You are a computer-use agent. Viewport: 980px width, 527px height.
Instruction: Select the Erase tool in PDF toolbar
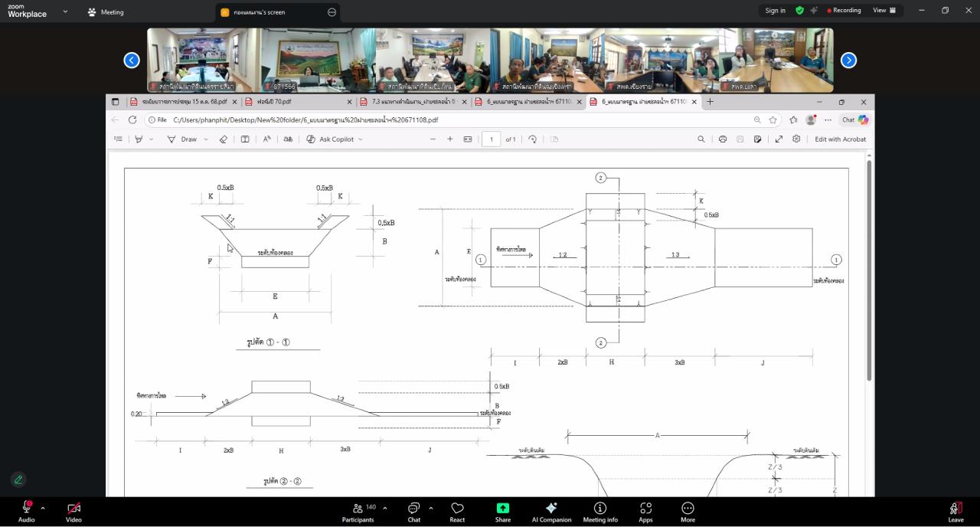pyautogui.click(x=224, y=139)
